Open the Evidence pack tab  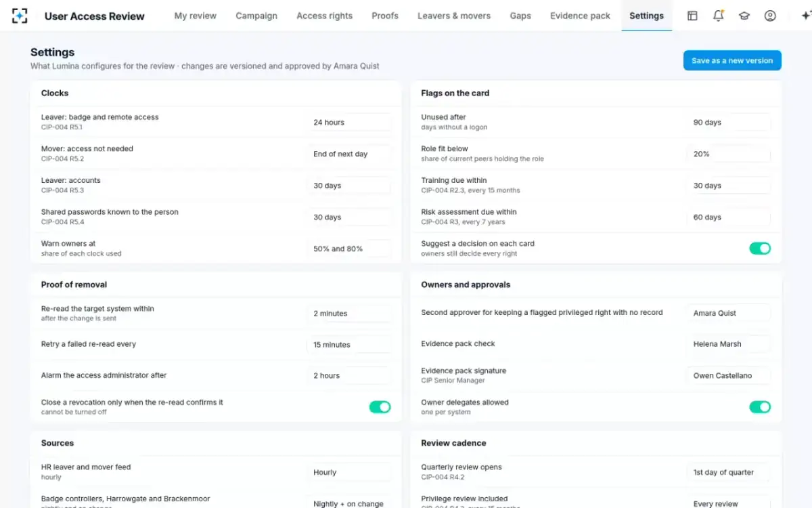pos(580,16)
